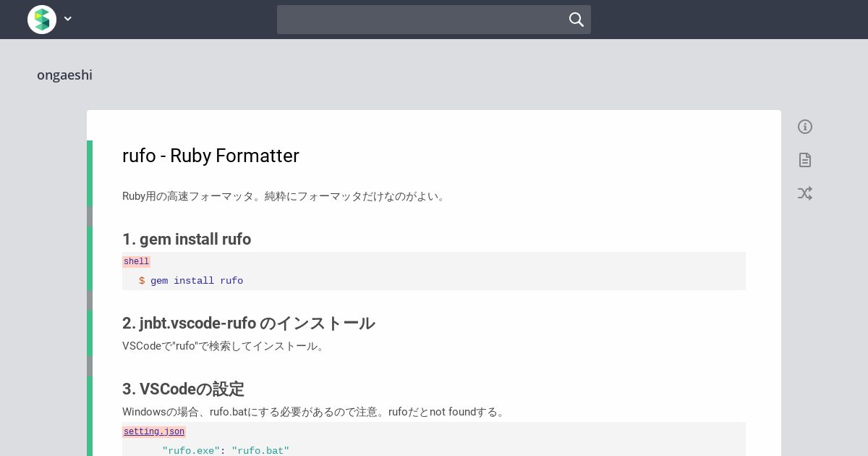Click the shuffle random icon

[805, 193]
